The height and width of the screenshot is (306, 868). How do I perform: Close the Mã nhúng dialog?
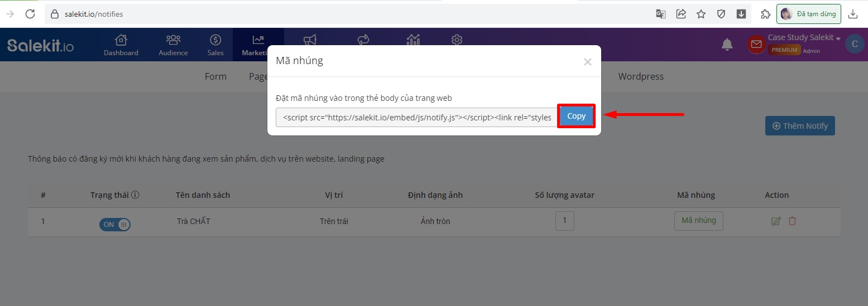587,62
